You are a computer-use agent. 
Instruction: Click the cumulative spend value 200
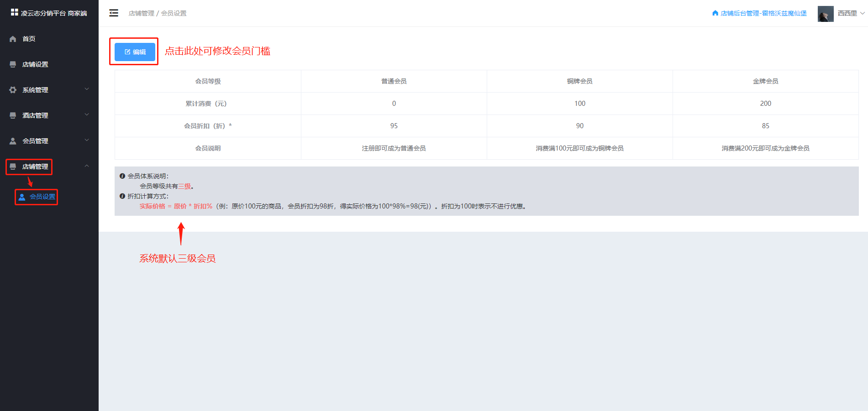coord(765,104)
